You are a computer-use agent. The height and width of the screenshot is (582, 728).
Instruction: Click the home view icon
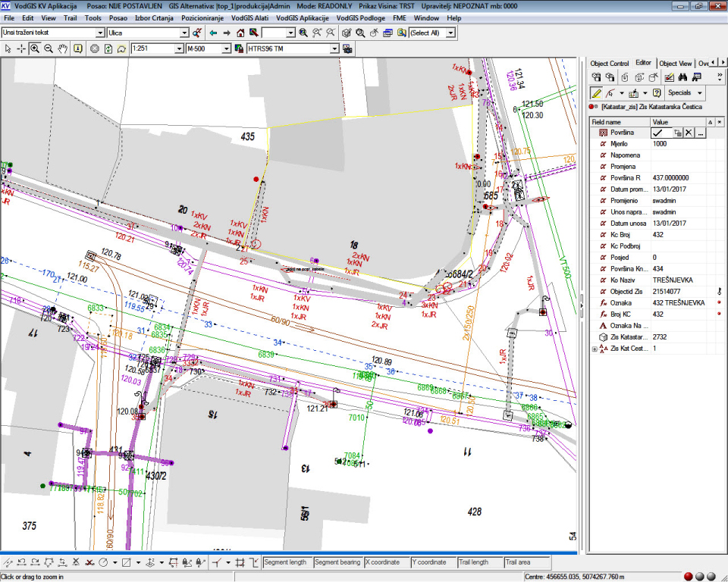pos(240,33)
